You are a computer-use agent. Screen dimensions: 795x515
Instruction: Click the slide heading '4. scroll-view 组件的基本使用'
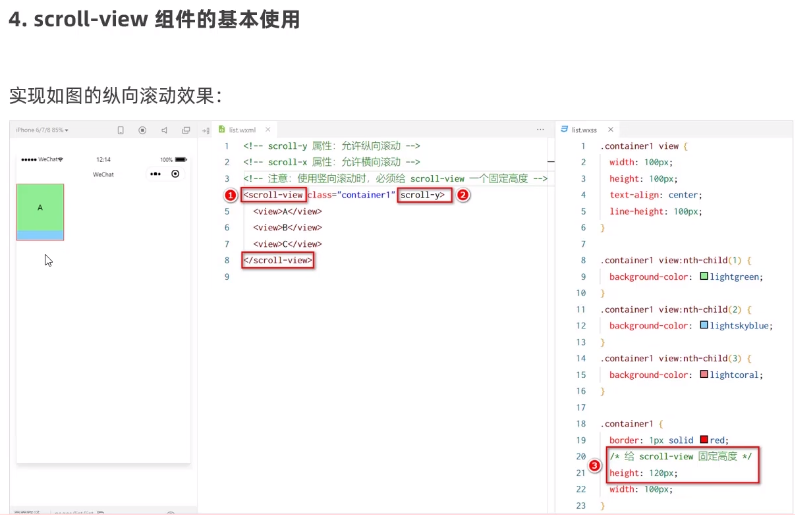coord(154,20)
